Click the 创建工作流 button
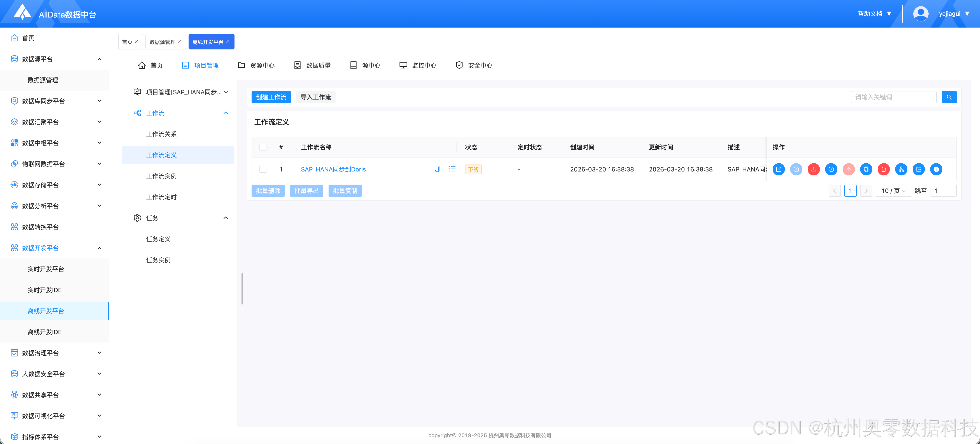Image resolution: width=980 pixels, height=444 pixels. (x=271, y=97)
